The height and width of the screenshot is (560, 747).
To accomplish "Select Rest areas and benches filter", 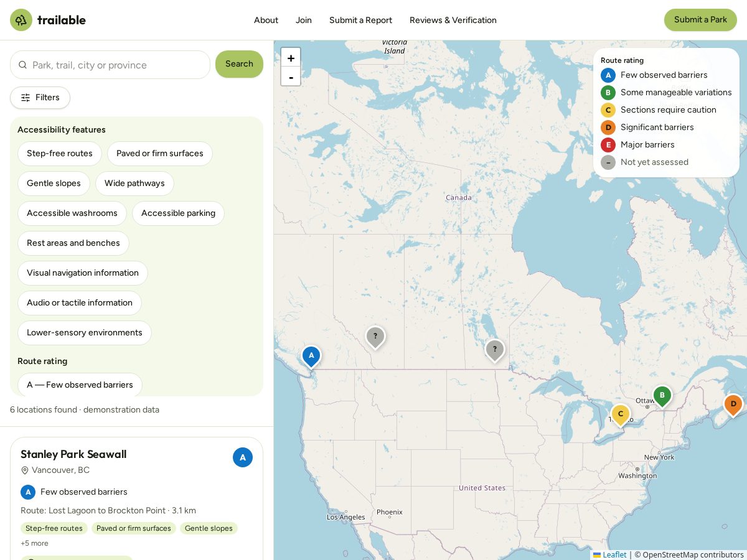I will [73, 243].
